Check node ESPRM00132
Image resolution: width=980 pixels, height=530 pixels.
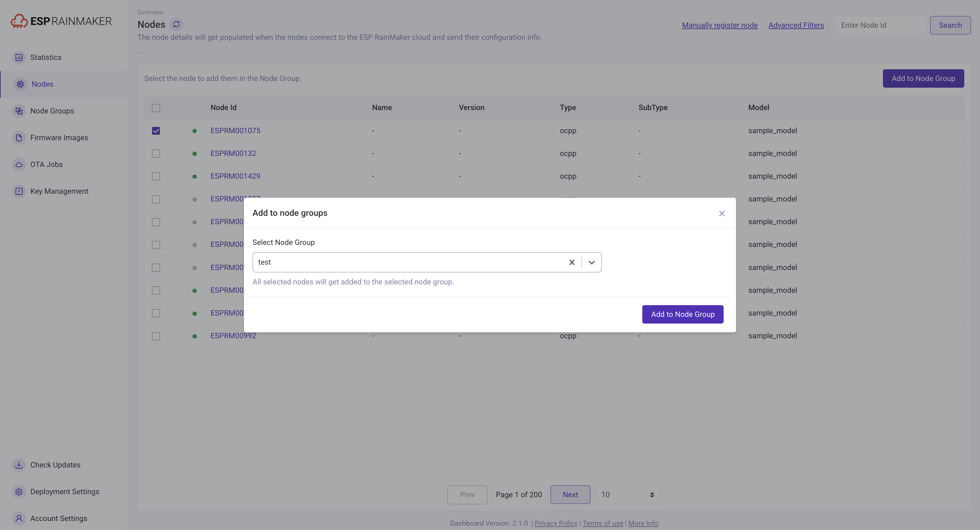(156, 154)
